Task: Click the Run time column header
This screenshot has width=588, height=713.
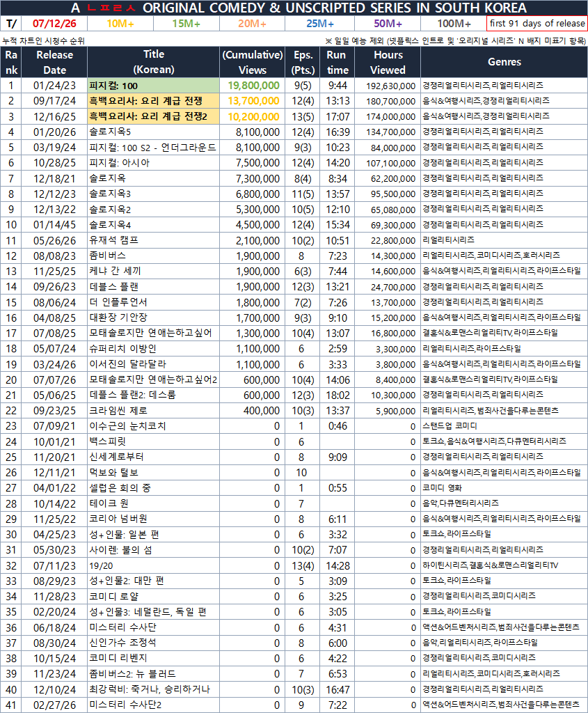Action: pyautogui.click(x=337, y=62)
